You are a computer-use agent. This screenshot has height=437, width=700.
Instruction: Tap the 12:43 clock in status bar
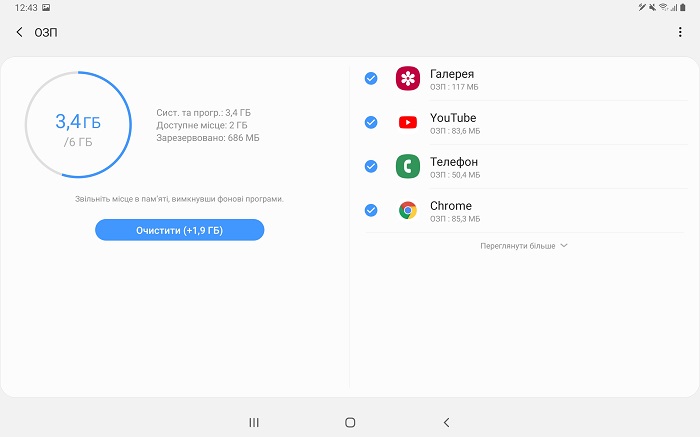tap(26, 8)
